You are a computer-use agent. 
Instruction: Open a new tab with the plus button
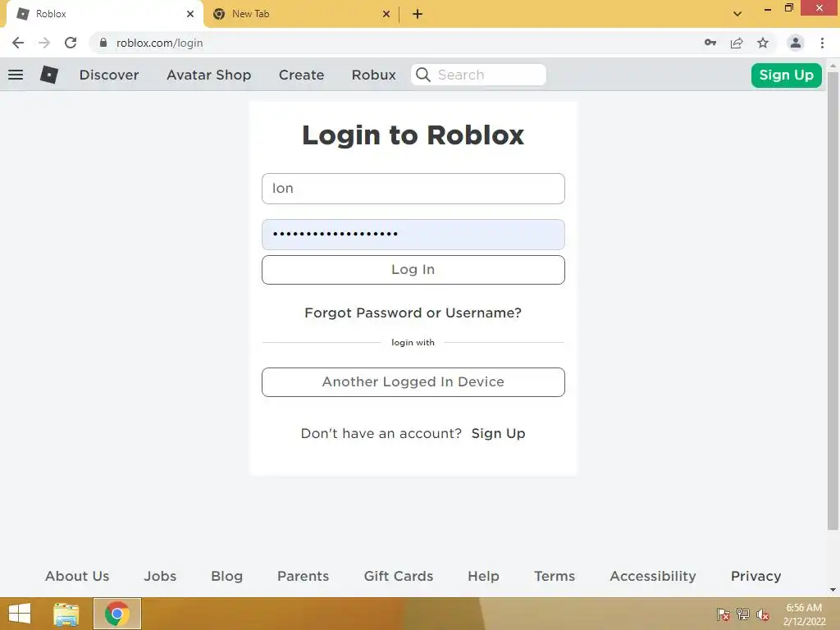pos(418,14)
